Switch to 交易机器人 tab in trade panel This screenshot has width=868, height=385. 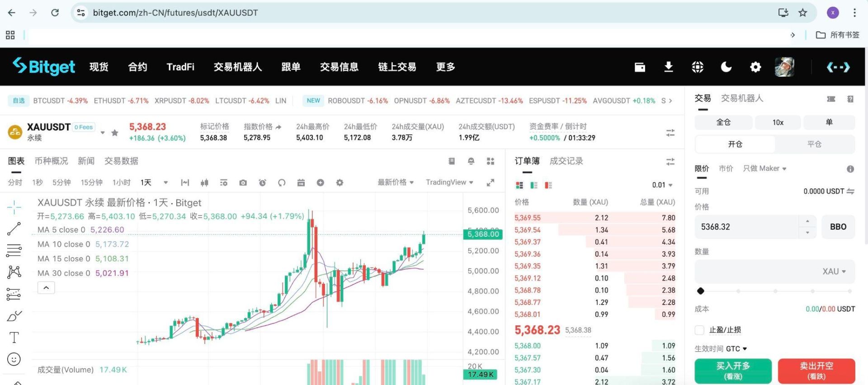742,98
